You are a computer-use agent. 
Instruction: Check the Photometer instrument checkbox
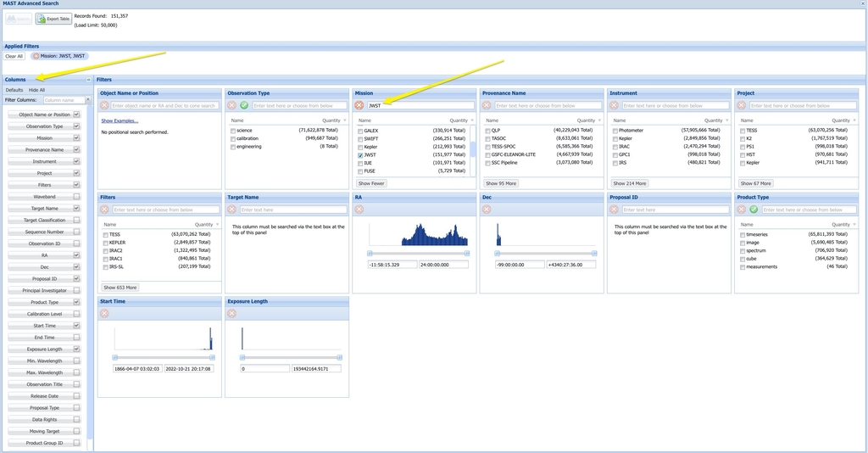[615, 131]
